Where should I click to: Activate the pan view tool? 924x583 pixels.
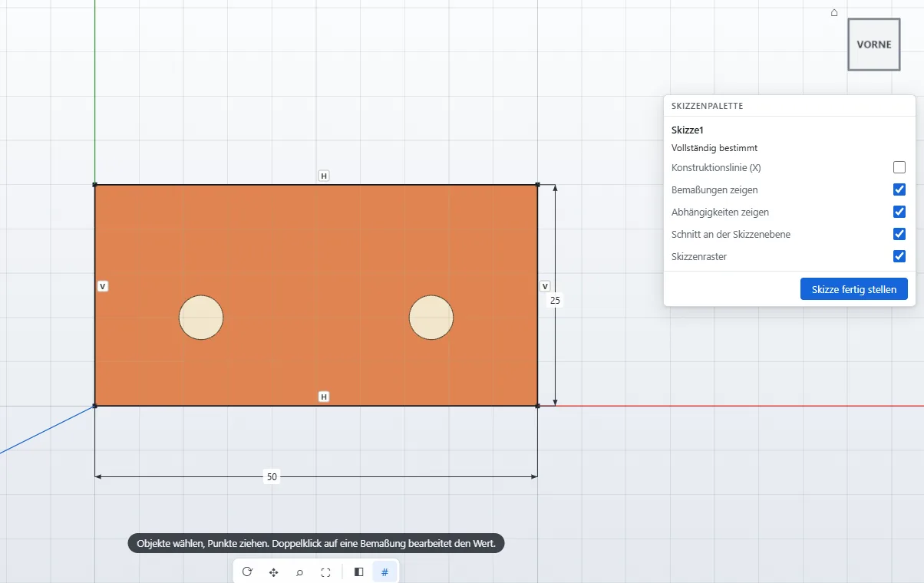273,571
